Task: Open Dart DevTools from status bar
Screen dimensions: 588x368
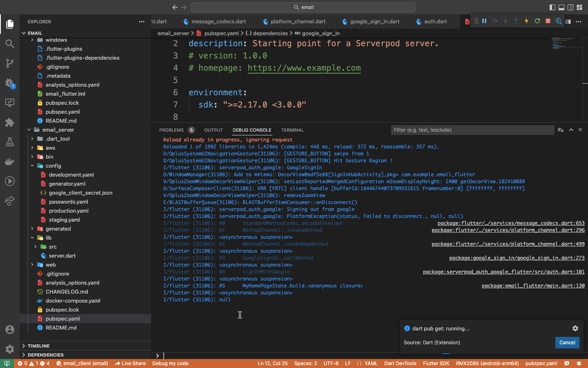Action: (x=400, y=364)
